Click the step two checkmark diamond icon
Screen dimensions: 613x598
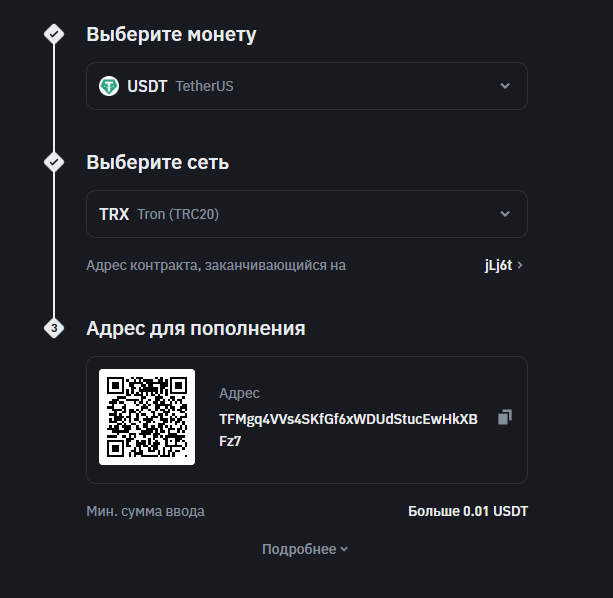54,162
